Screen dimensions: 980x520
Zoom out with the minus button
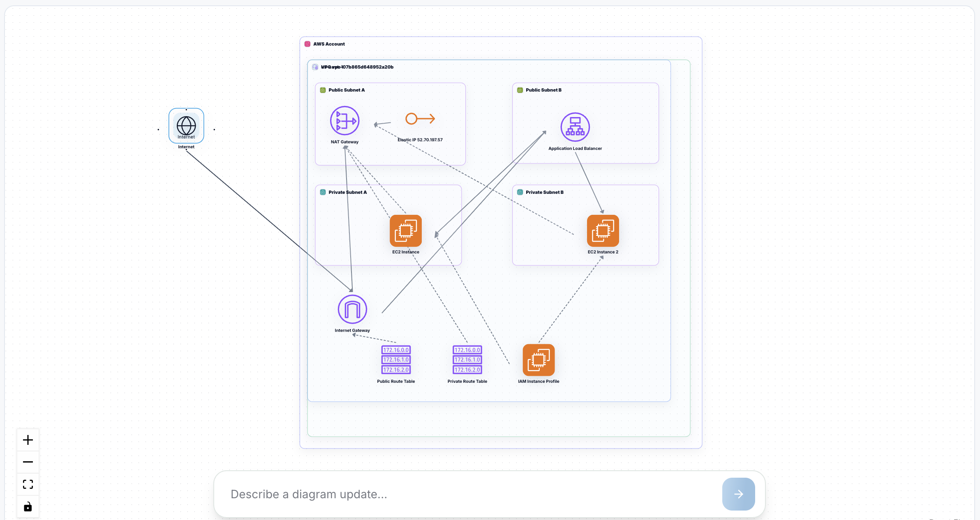point(28,462)
